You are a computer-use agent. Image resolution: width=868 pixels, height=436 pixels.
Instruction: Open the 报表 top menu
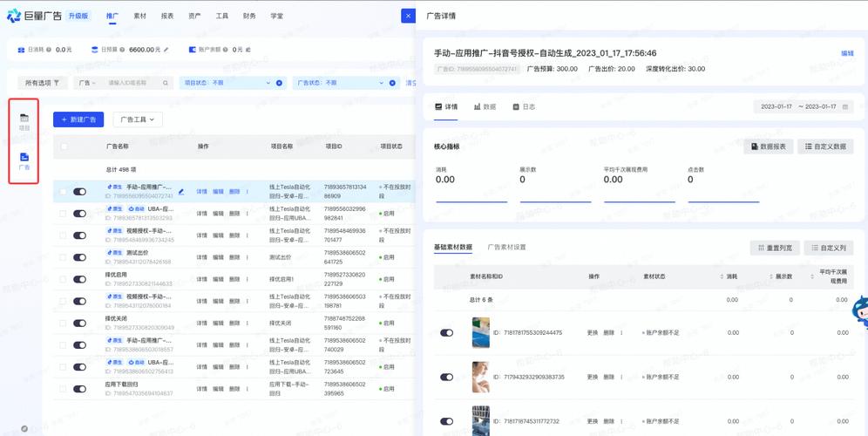click(x=167, y=16)
